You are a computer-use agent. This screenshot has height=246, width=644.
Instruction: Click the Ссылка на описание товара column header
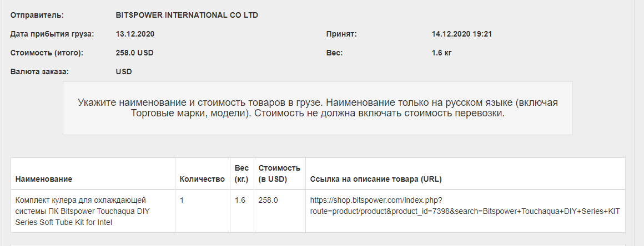coord(376,179)
